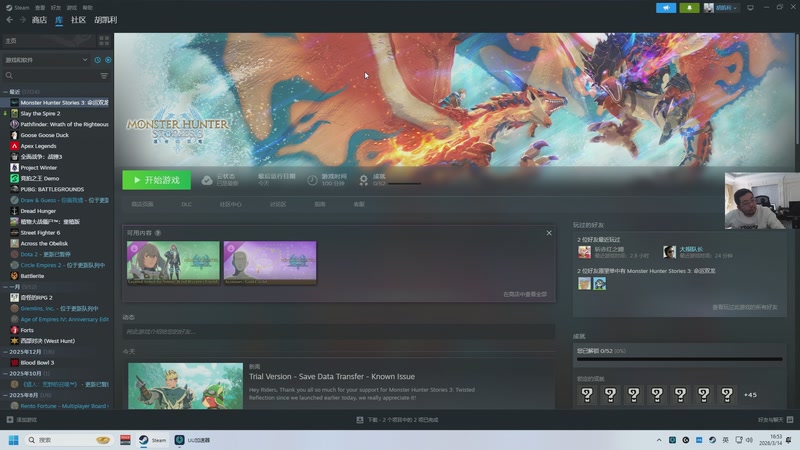
Task: Go to the 主页 library home
Action: click(47, 40)
